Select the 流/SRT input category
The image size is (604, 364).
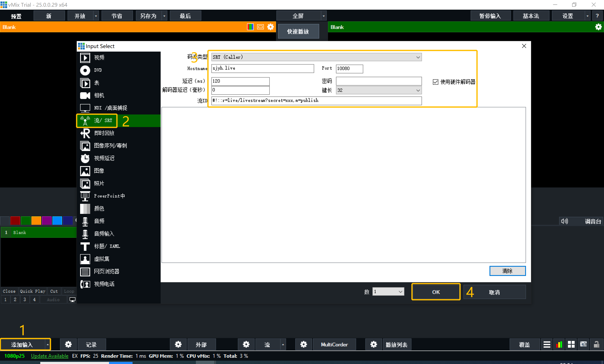[103, 120]
